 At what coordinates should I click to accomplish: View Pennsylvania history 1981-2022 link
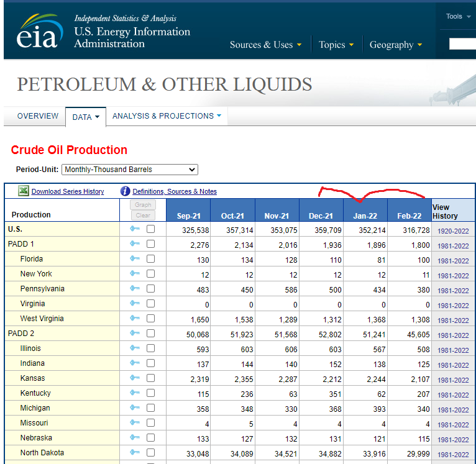point(453,291)
